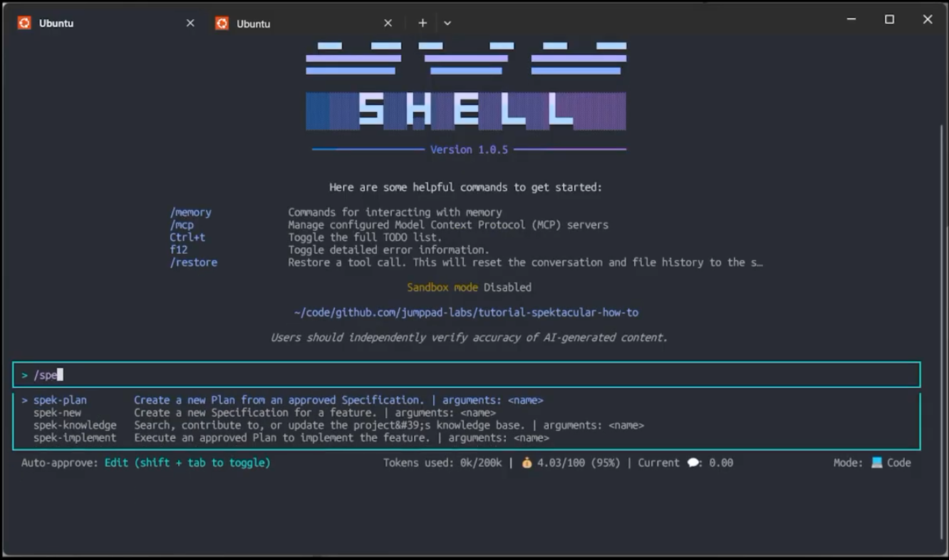Click the money bag icon in status line

pyautogui.click(x=527, y=463)
